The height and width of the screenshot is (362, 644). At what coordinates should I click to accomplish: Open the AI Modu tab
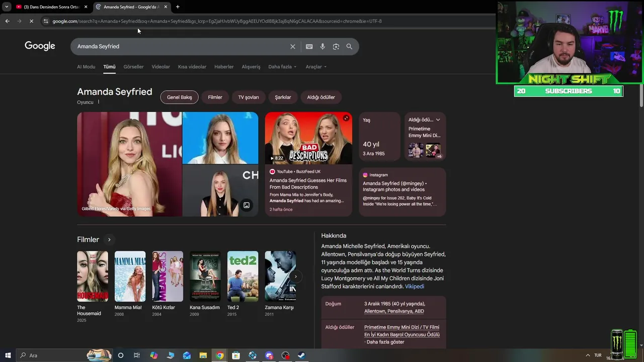[x=86, y=66]
